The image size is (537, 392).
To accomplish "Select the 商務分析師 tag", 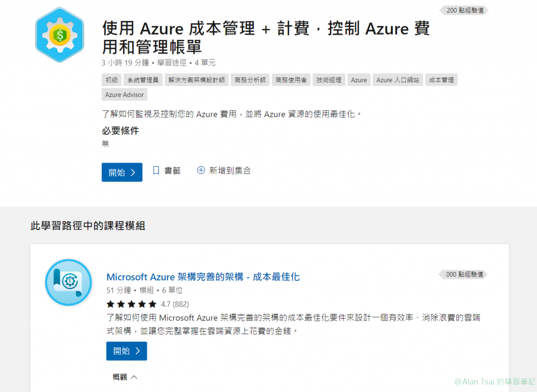I will (x=250, y=80).
